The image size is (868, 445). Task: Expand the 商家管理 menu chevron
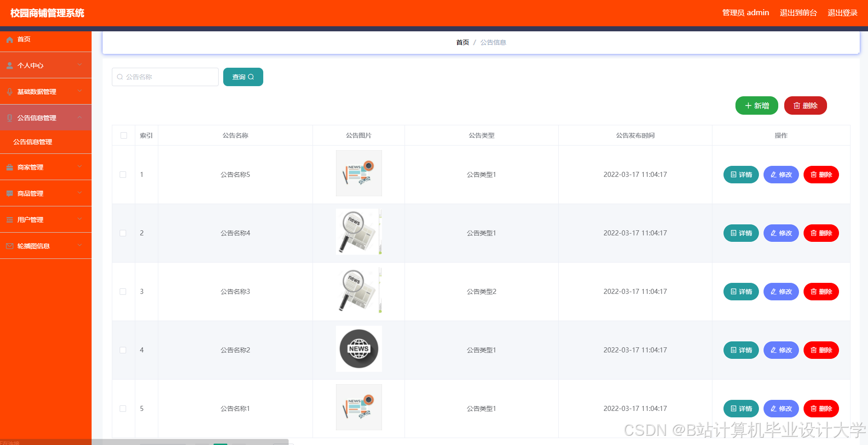point(80,167)
